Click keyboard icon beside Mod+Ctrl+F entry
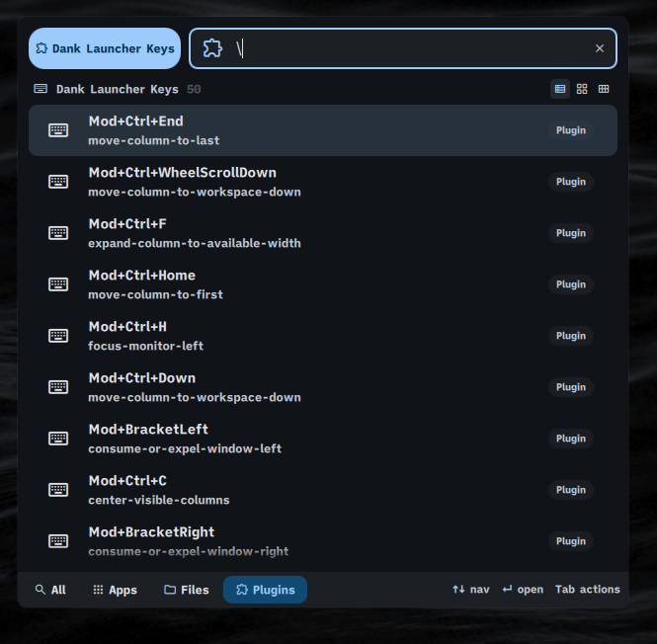 (x=58, y=233)
